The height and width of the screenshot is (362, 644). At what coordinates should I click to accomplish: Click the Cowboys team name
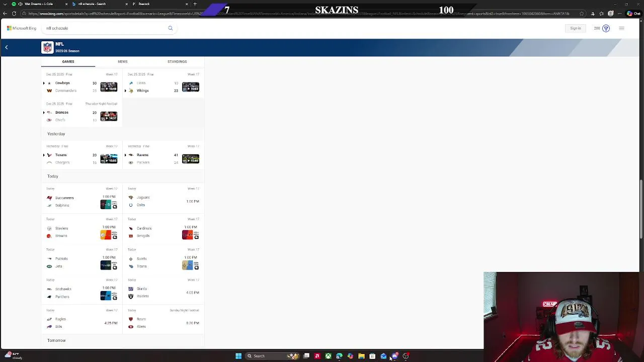coord(62,83)
